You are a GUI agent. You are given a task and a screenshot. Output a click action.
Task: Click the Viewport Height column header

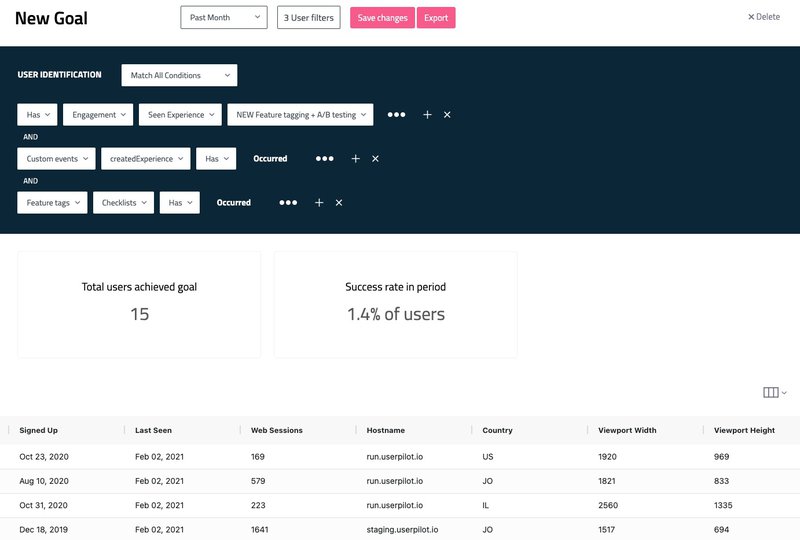pos(744,430)
